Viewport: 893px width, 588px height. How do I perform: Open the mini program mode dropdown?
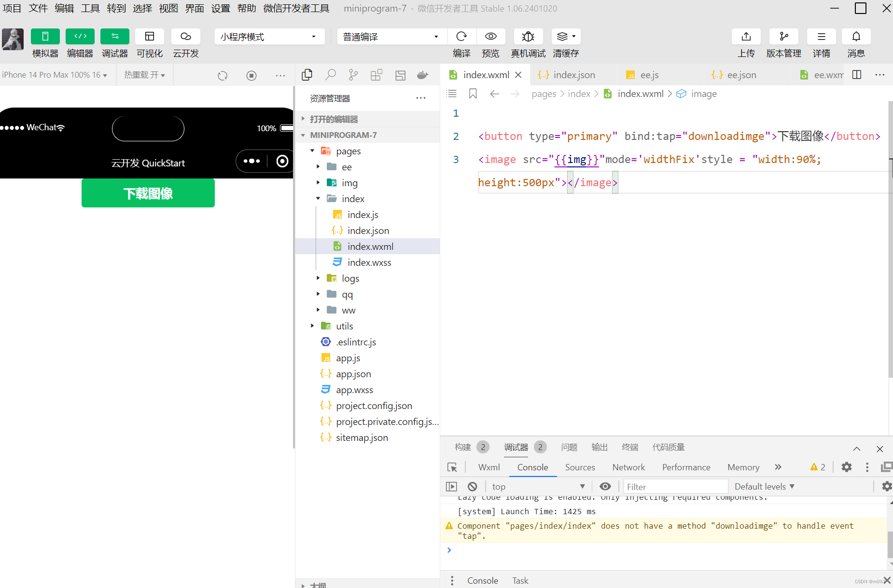point(269,37)
